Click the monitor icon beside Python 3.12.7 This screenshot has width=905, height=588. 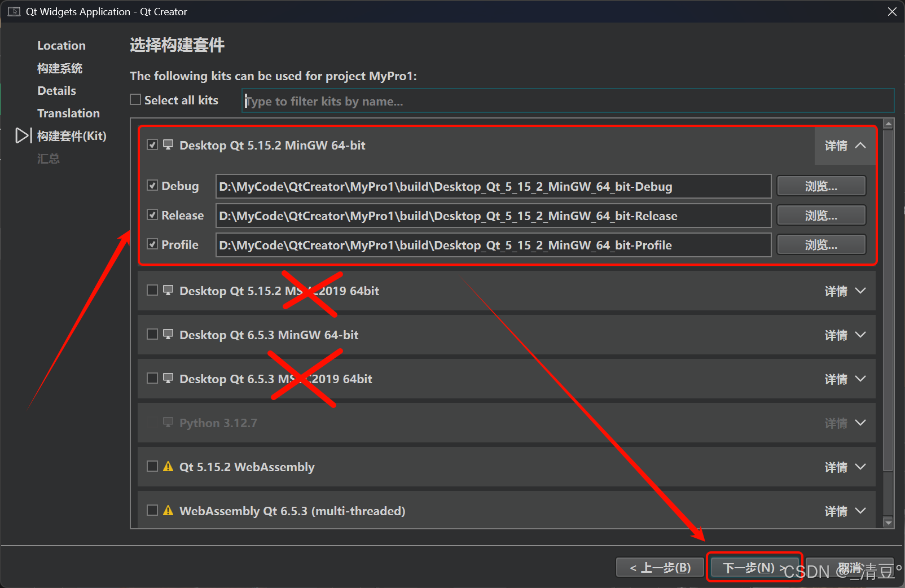(168, 422)
